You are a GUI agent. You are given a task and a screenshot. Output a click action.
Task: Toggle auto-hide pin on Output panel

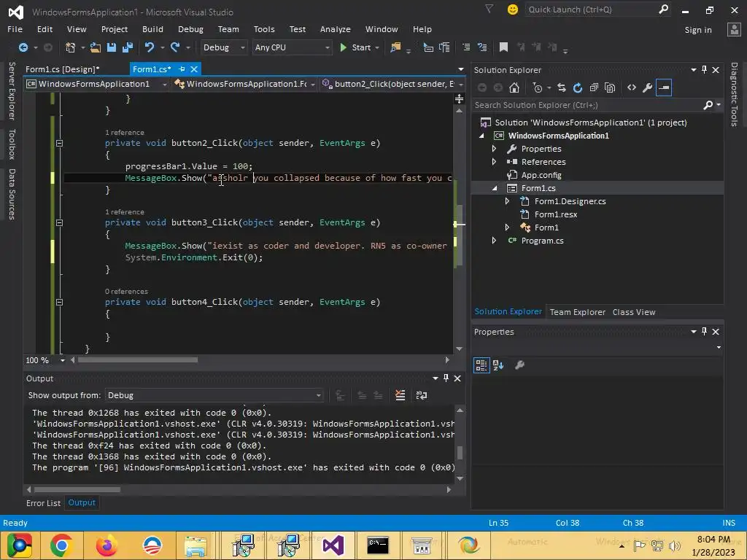tap(446, 378)
